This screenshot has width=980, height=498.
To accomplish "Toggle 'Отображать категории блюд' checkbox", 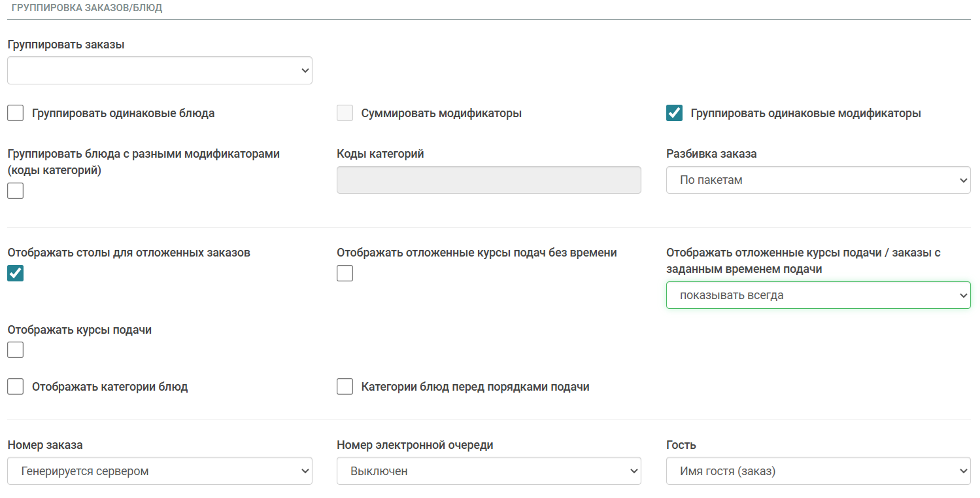I will click(16, 387).
